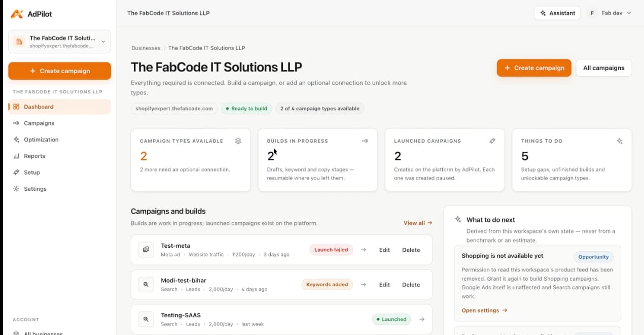Image resolution: width=644 pixels, height=335 pixels.
Task: Click Open settings link
Action: (x=484, y=310)
